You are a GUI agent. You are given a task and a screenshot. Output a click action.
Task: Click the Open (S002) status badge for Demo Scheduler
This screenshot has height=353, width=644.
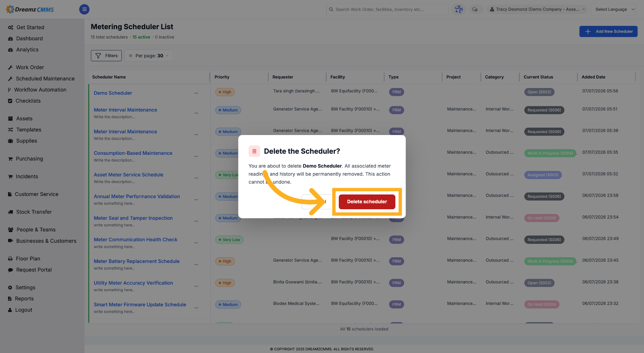(x=539, y=92)
